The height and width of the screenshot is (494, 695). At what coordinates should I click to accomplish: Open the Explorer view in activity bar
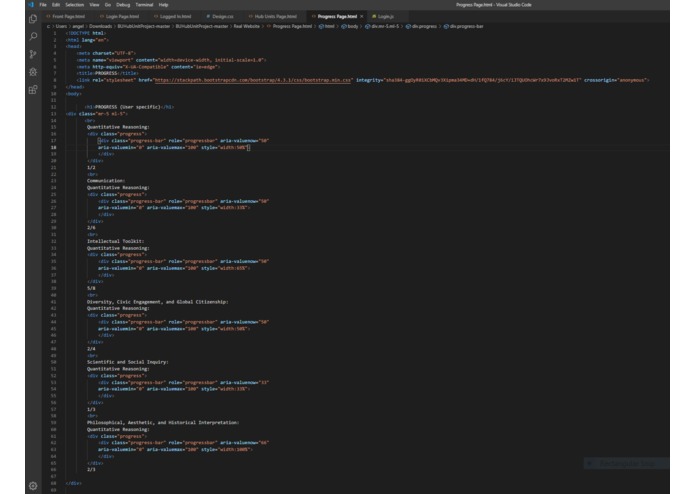click(33, 19)
